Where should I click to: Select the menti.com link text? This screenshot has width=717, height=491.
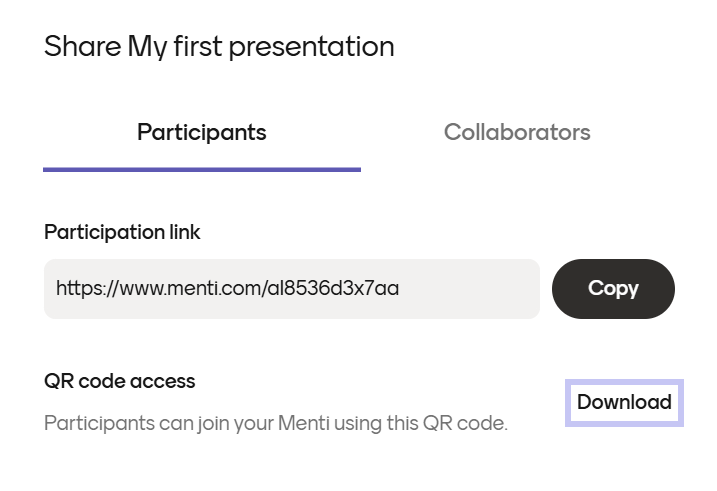[228, 289]
